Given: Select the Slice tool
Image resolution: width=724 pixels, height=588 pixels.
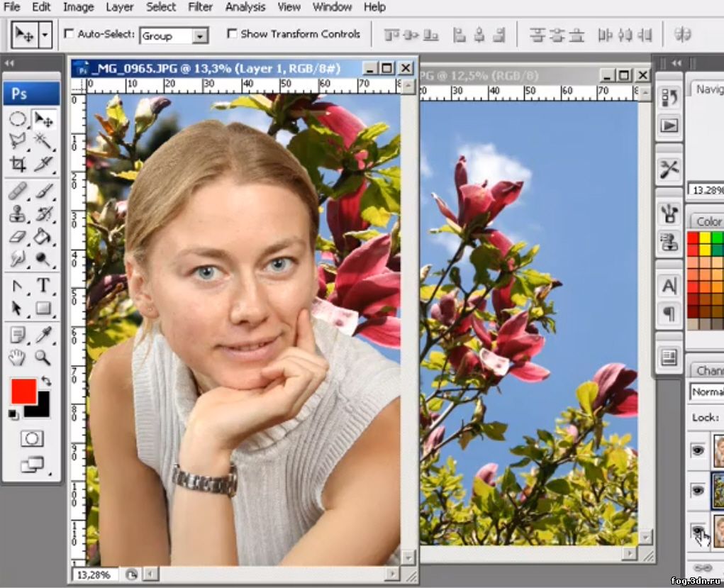Looking at the screenshot, I should click(43, 164).
